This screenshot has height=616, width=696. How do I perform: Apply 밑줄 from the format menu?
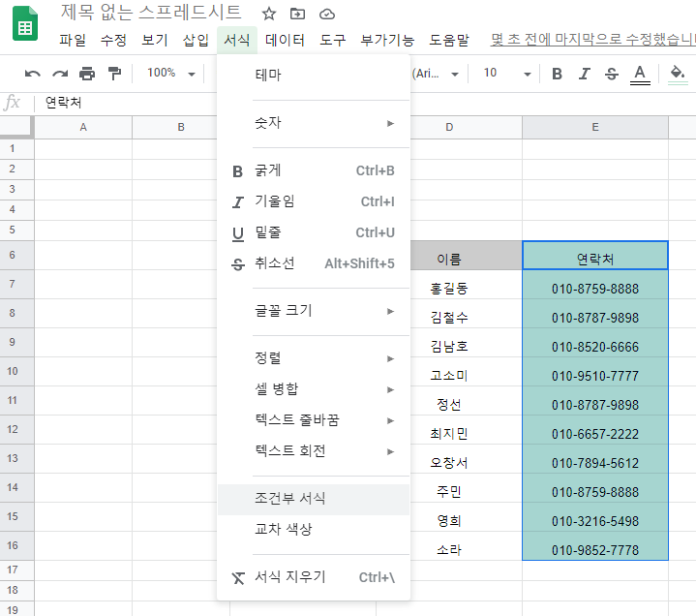[x=314, y=232]
